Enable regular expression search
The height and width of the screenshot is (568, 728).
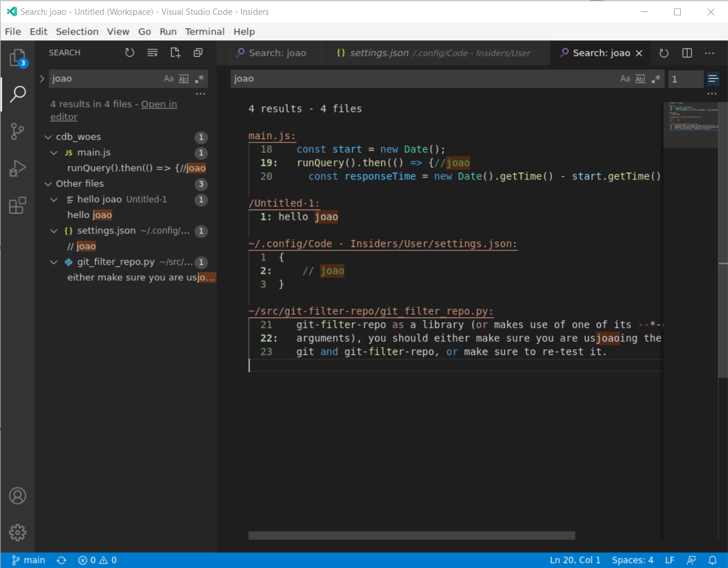coord(198,78)
